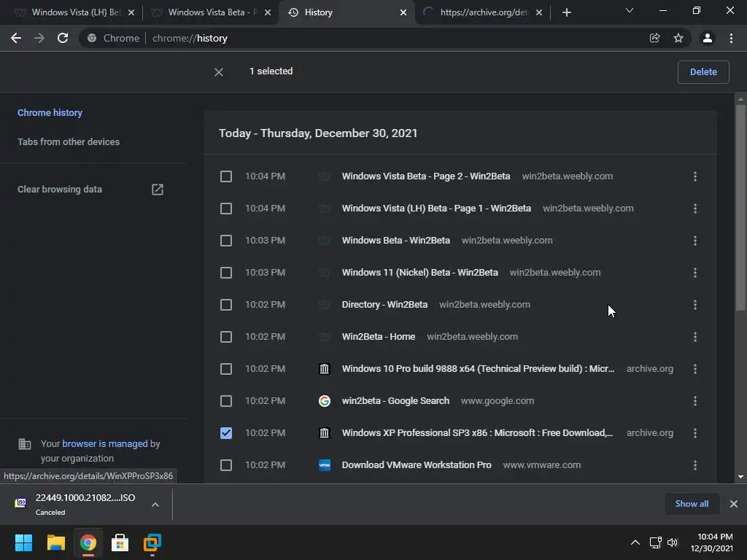Viewport: 747px width, 560px height.
Task: Open more actions for Directory - Win2Beta
Action: (x=695, y=305)
